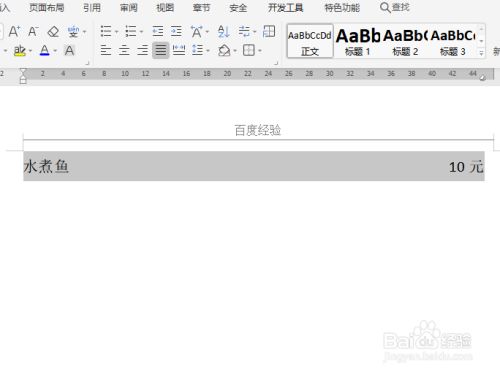Switch to the 引用 tab

click(x=92, y=7)
